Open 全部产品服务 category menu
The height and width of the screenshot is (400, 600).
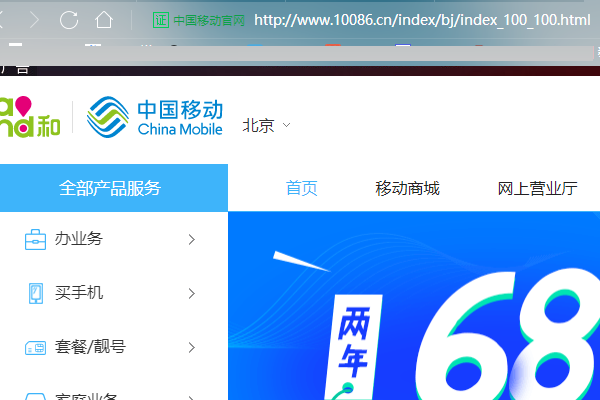click(x=114, y=188)
